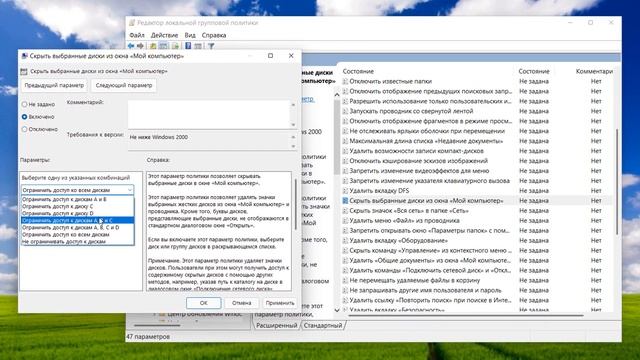The height and width of the screenshot is (360, 640).
Task: Select row «Запретить изменение указателя клавиатурного вызова»
Action: [x=477, y=181]
